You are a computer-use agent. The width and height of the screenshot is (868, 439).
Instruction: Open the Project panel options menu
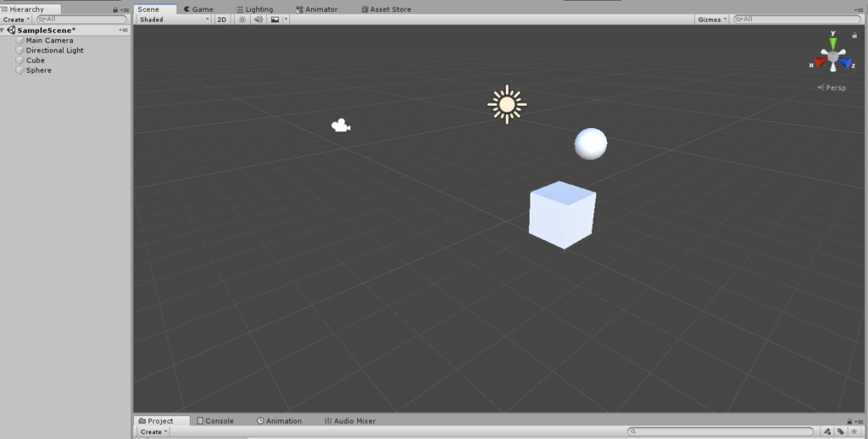click(859, 422)
